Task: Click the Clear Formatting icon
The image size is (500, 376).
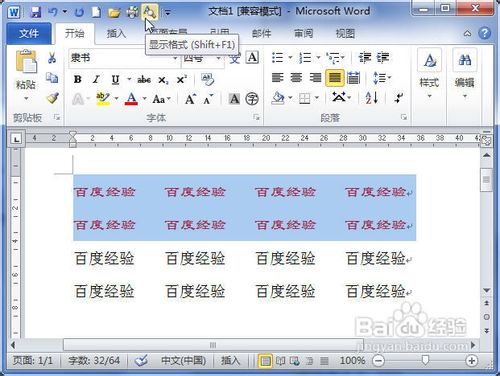Action: coord(208,79)
